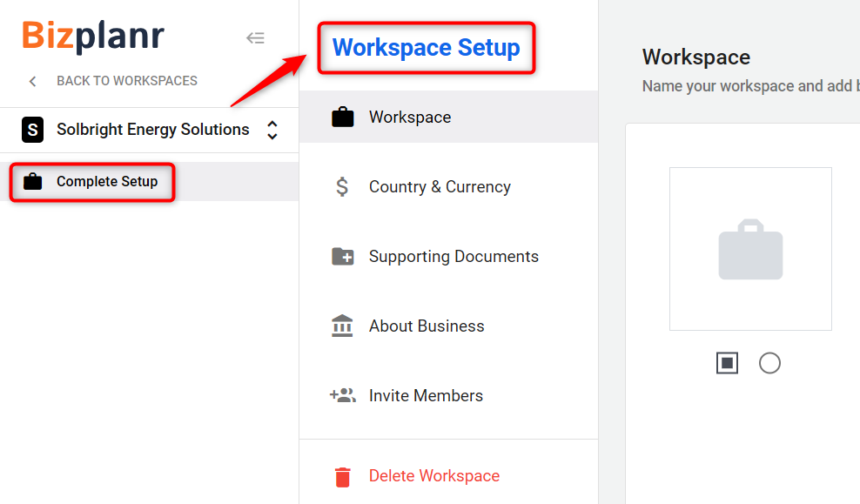Open the Workspace settings tab

[x=448, y=117]
